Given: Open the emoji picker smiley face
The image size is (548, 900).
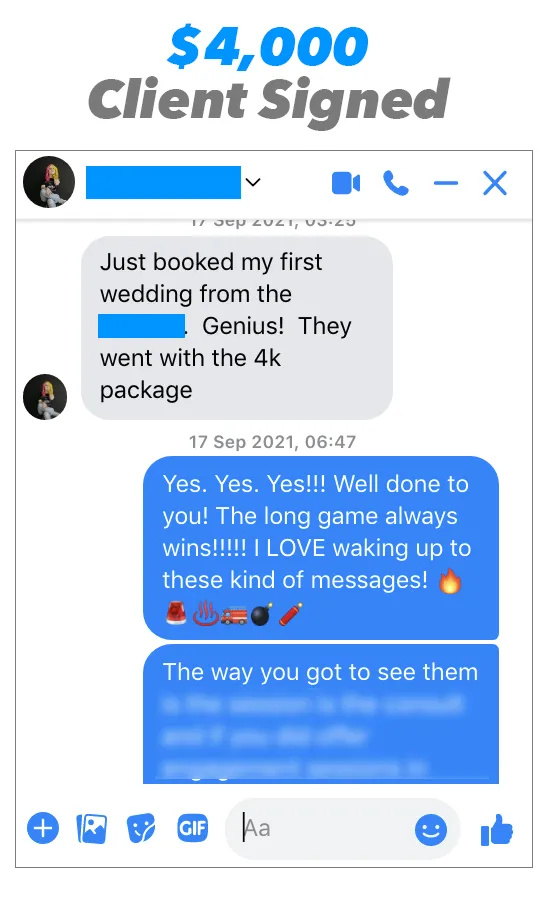Looking at the screenshot, I should [431, 829].
